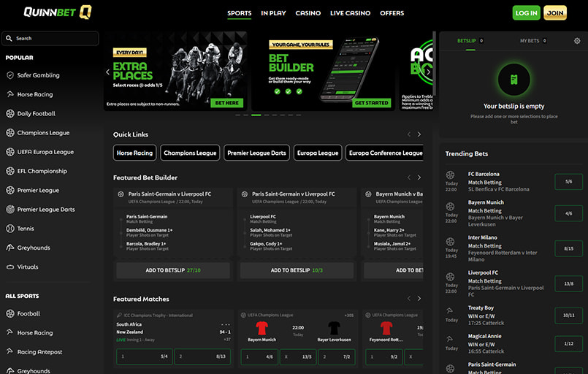Click Bet Here on Extra Places banner
588x374 pixels.
[227, 103]
